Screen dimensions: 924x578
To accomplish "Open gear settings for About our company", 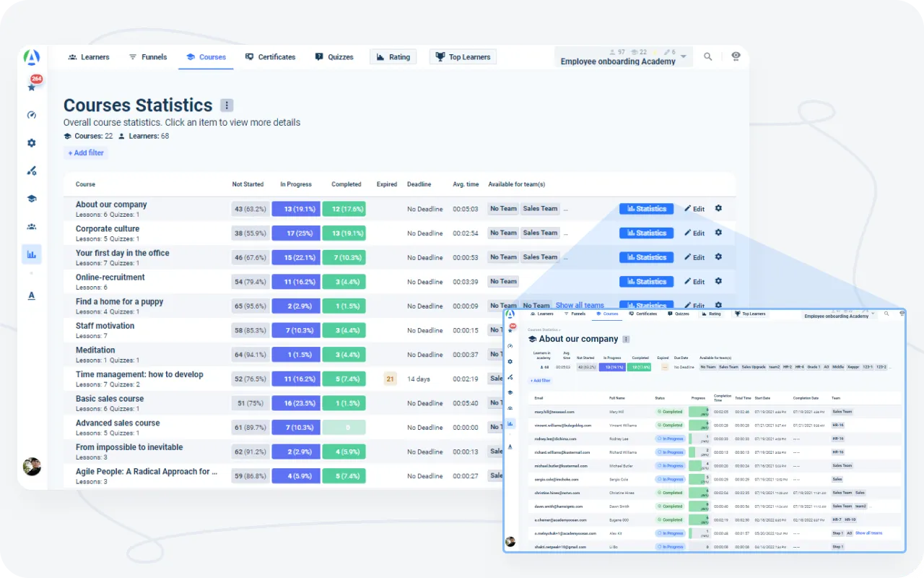I will tap(718, 209).
